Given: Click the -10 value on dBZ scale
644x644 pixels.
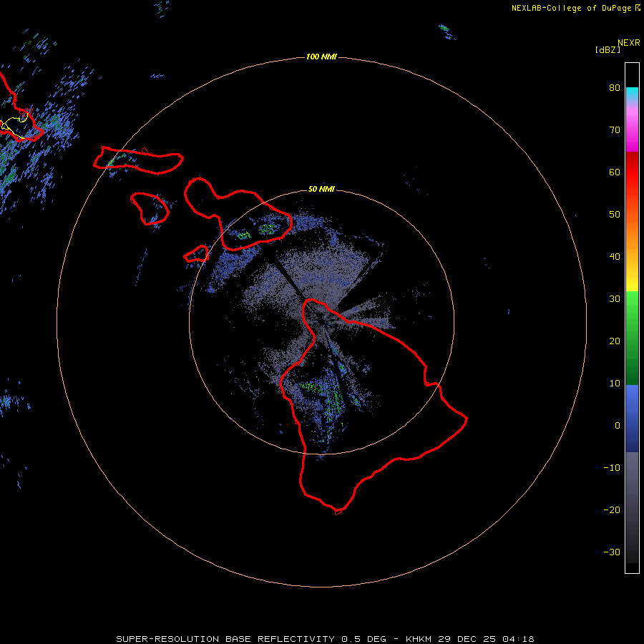Looking at the screenshot, I should pyautogui.click(x=612, y=468).
